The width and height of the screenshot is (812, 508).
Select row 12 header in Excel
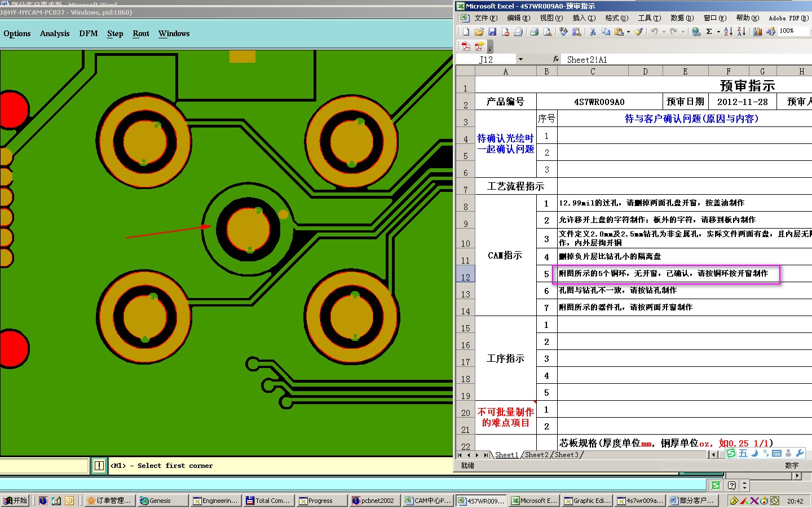click(x=465, y=274)
